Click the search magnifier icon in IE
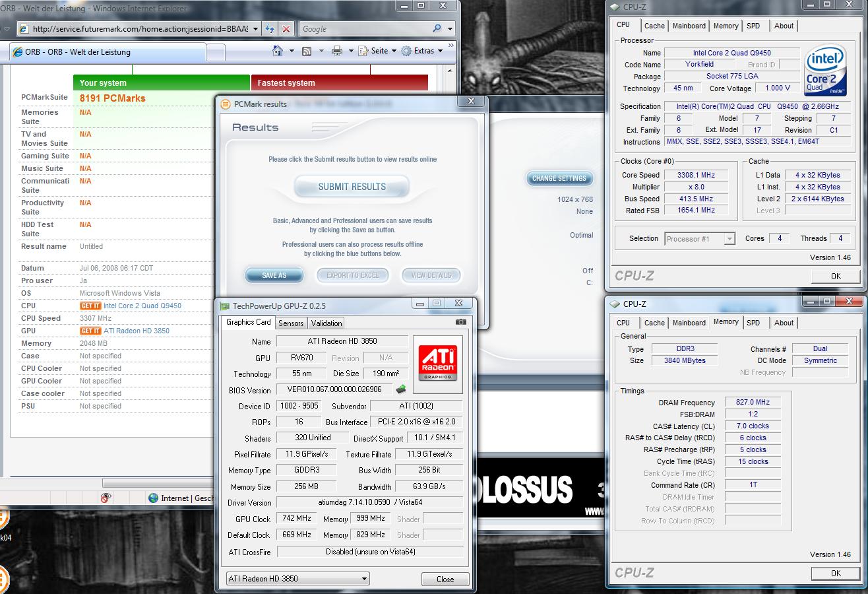Image resolution: width=868 pixels, height=594 pixels. pyautogui.click(x=437, y=28)
